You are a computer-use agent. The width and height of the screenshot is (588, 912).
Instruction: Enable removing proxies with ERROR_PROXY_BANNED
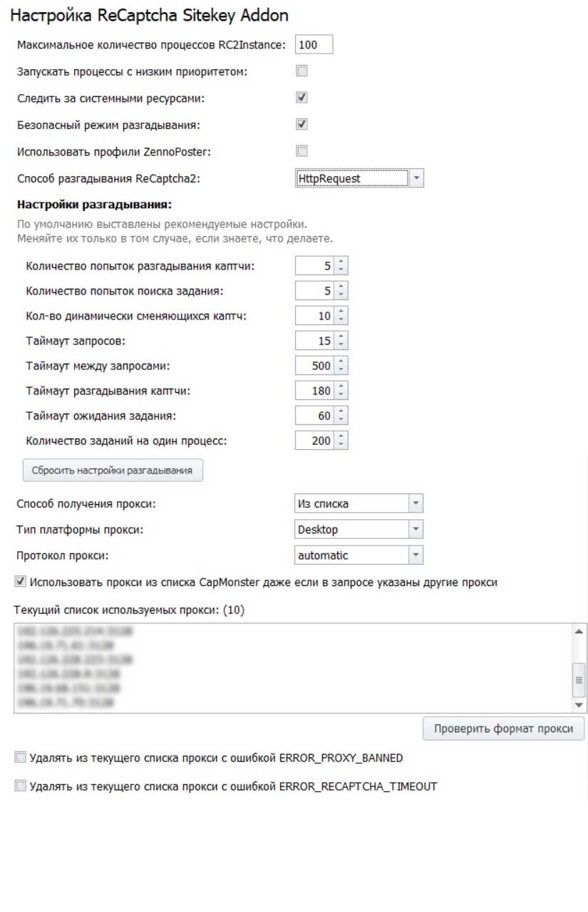point(20,757)
